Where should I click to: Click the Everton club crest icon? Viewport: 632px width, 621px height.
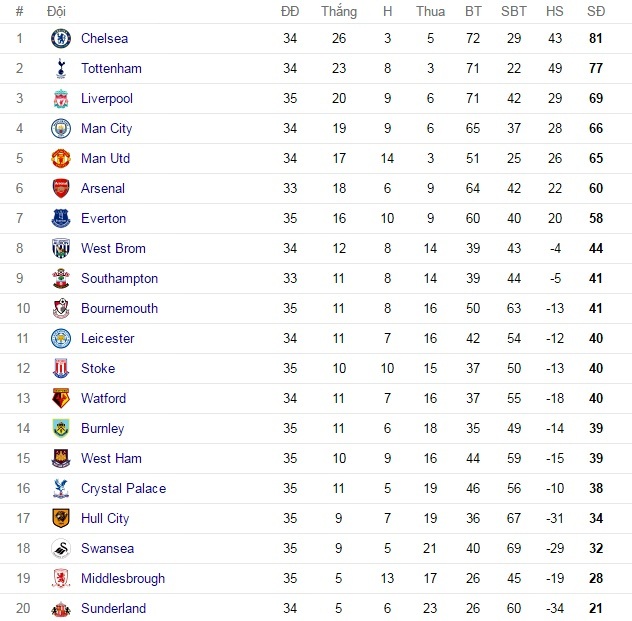61,219
